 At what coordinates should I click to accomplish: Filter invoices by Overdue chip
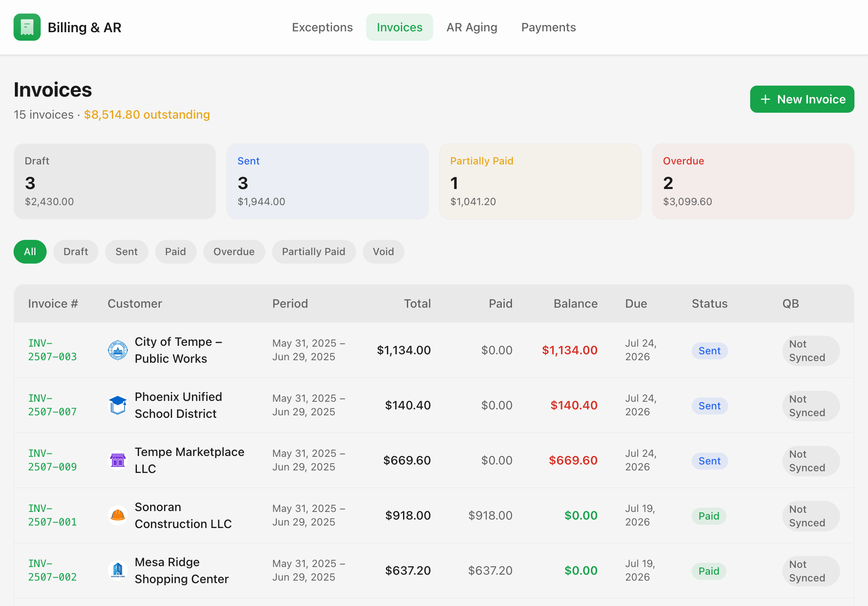click(x=234, y=252)
